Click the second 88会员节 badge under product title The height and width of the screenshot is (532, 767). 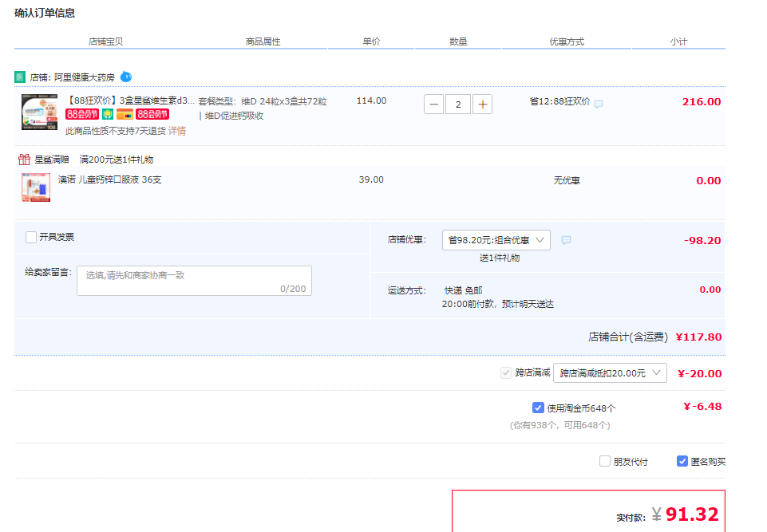tap(152, 114)
